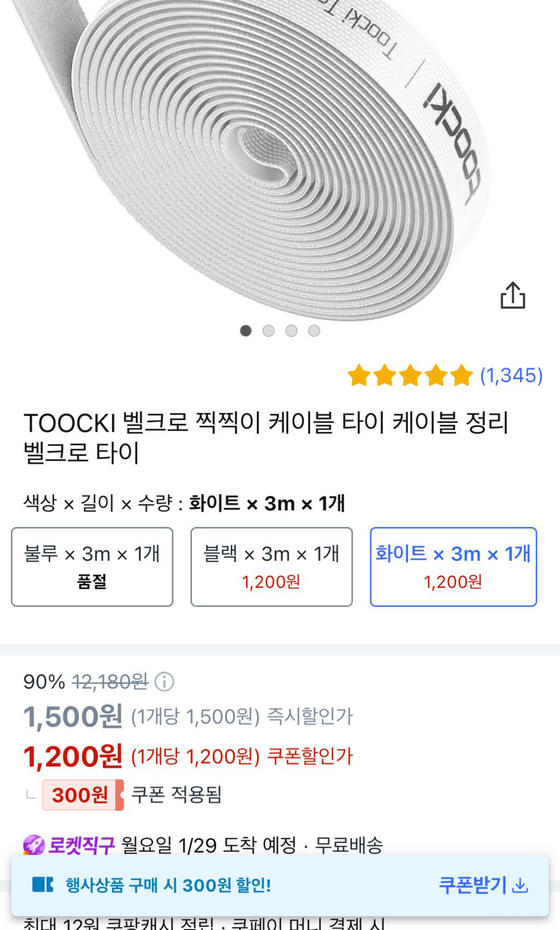Tap the 월요일 1/29 도착 예정 delivery text

[x=209, y=846]
